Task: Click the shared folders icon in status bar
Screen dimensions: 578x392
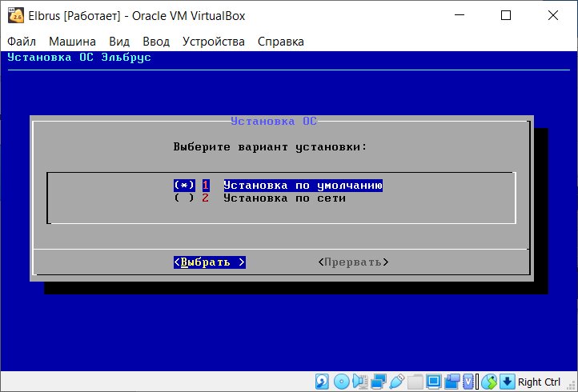Action: click(x=415, y=382)
